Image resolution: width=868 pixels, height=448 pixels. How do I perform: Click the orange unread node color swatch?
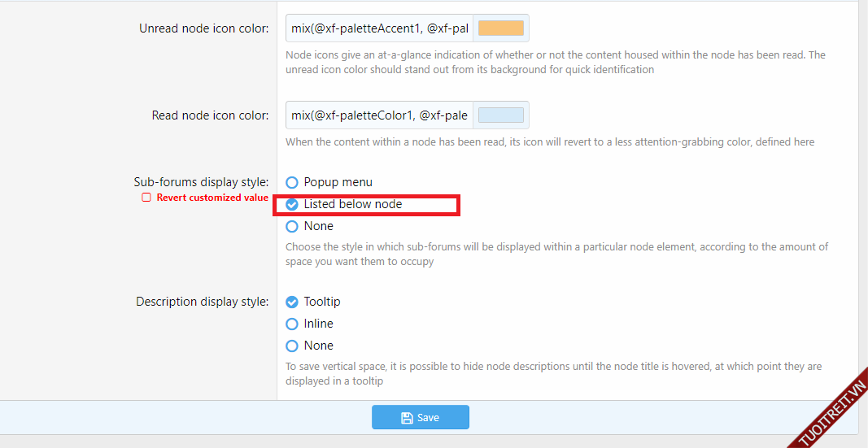(x=500, y=28)
